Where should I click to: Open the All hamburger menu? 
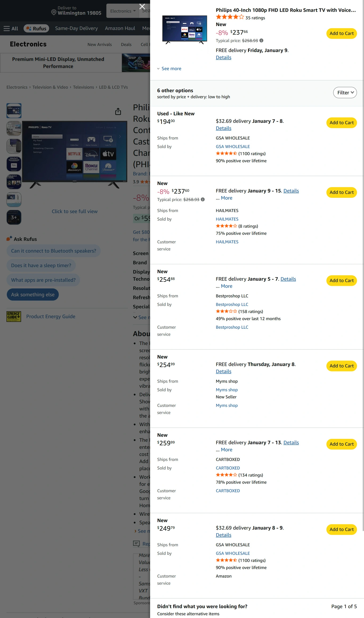(11, 29)
